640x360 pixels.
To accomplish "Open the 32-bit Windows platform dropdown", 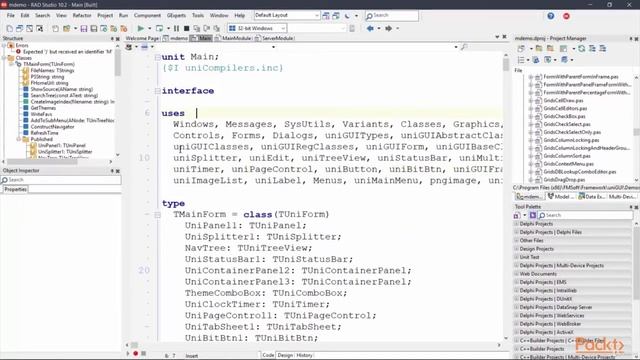I will (282, 29).
